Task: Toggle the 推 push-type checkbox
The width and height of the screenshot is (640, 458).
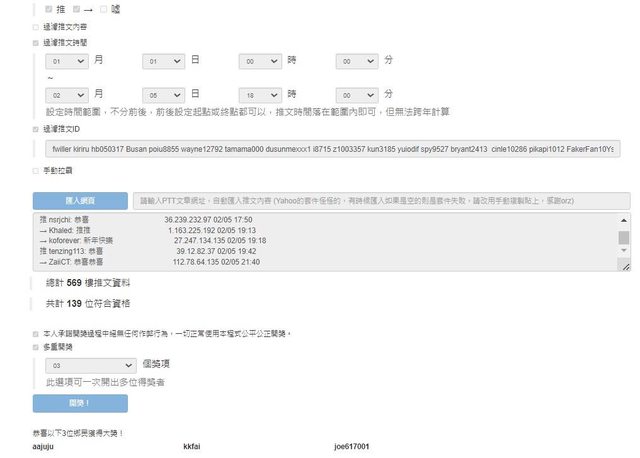Action: coord(50,9)
